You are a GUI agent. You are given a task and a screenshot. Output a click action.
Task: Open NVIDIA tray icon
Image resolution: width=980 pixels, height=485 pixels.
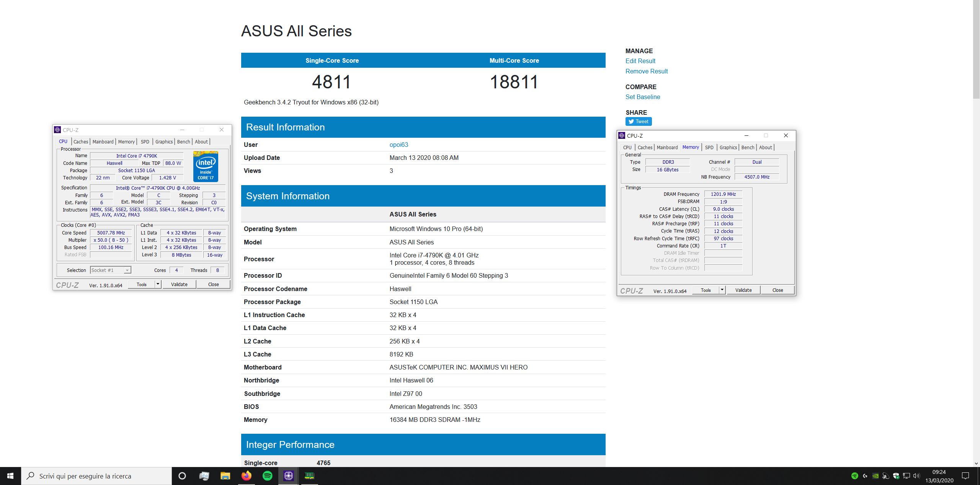(875, 476)
